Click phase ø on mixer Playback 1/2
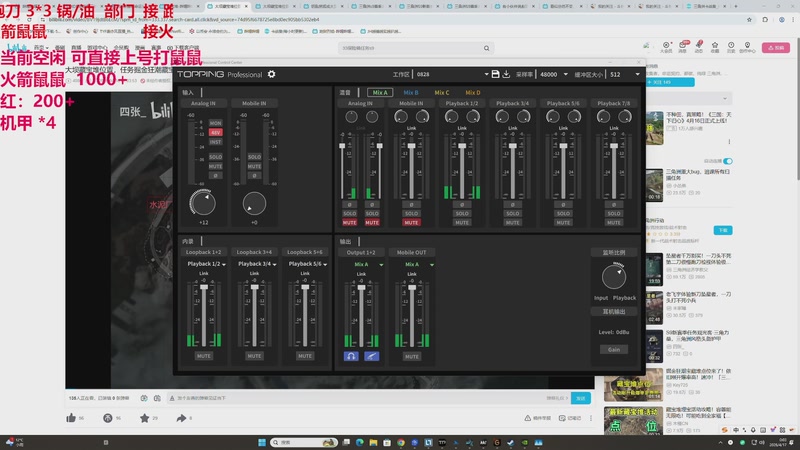The width and height of the screenshot is (800, 450). (x=462, y=205)
